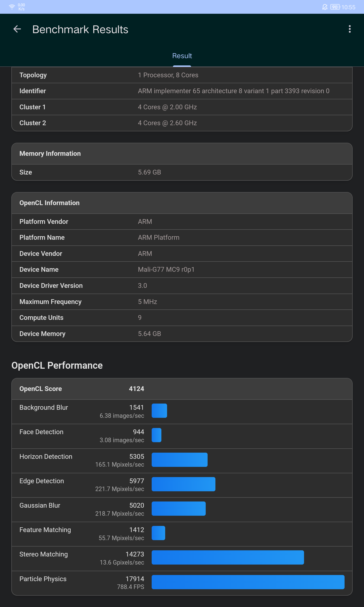Screen dimensions: 364x607
Task: Tap the Feature Matching score bar
Action: tap(158, 533)
